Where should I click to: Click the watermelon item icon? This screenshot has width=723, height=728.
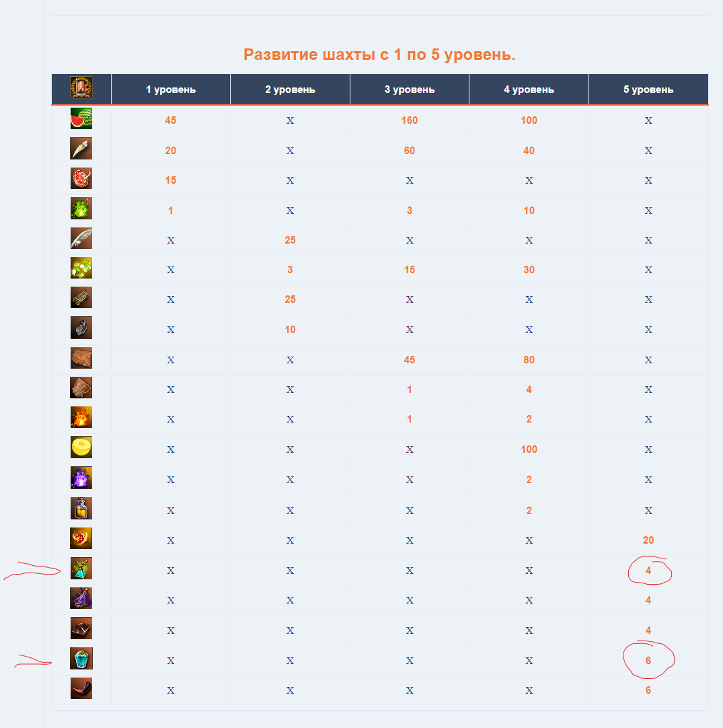81,120
